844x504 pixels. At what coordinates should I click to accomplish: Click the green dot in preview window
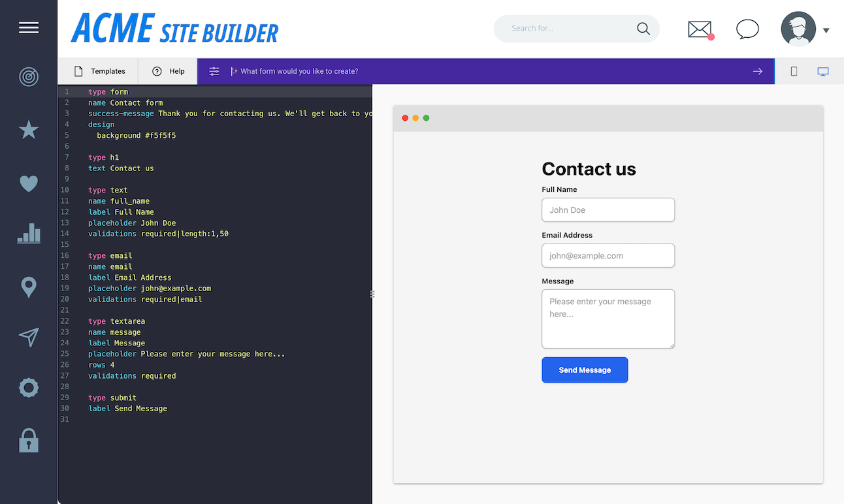point(426,118)
